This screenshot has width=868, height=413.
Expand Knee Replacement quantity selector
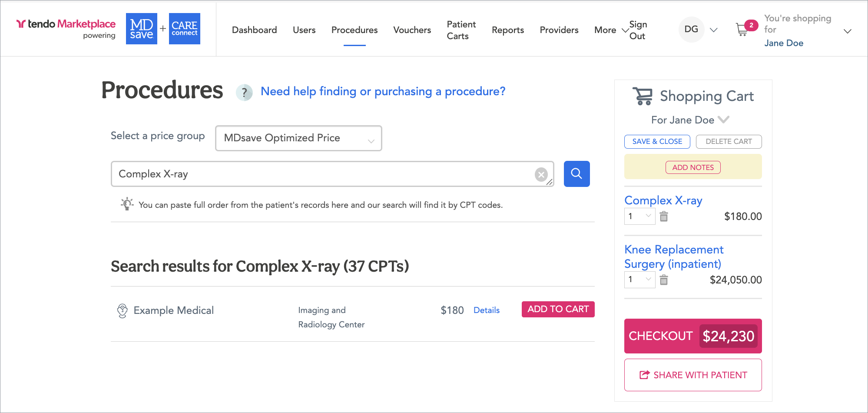639,280
